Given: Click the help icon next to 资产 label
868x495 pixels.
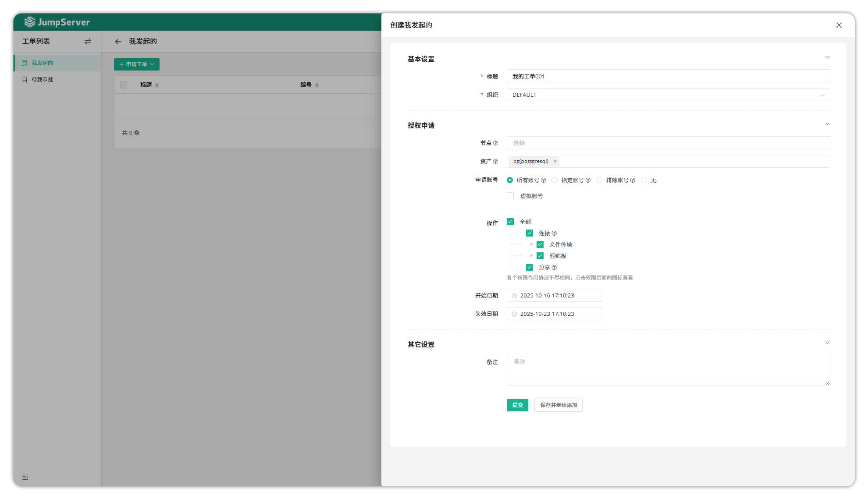Looking at the screenshot, I should [x=495, y=162].
